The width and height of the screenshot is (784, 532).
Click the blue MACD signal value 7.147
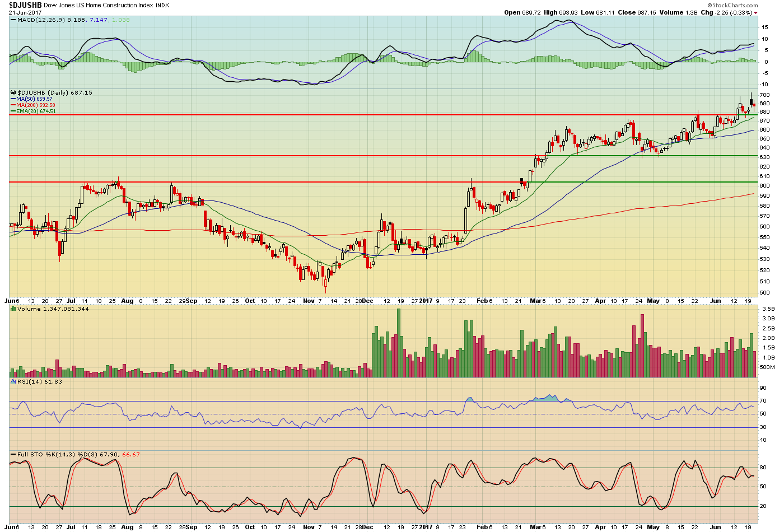[x=99, y=20]
